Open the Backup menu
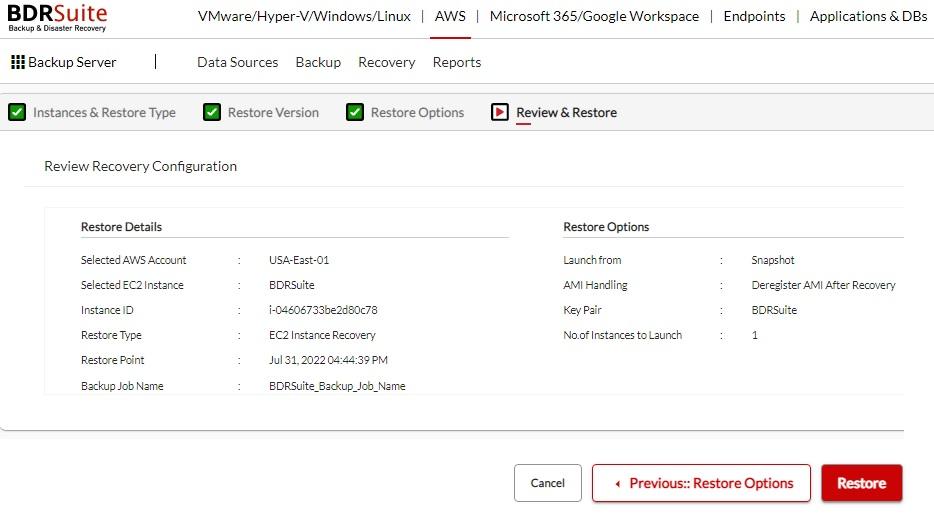934x515 pixels. tap(318, 62)
